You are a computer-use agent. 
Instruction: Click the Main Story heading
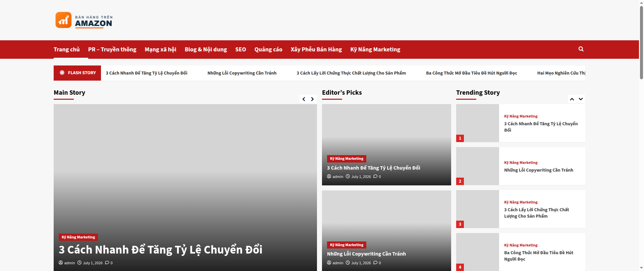pyautogui.click(x=69, y=93)
